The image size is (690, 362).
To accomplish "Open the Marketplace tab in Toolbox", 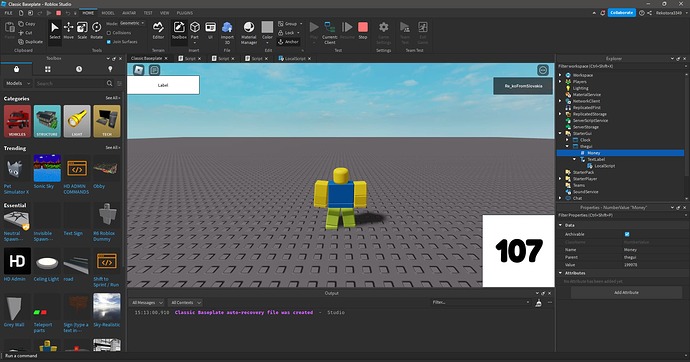I will (x=16, y=69).
